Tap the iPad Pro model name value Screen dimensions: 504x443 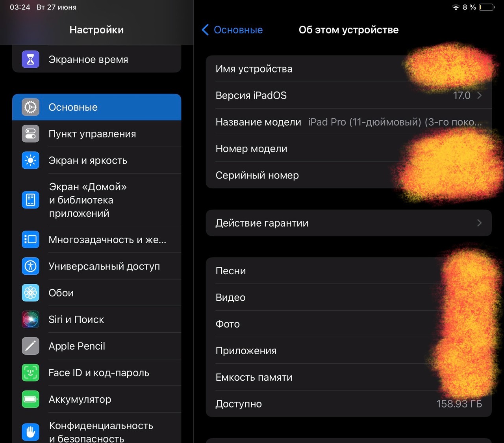[395, 122]
